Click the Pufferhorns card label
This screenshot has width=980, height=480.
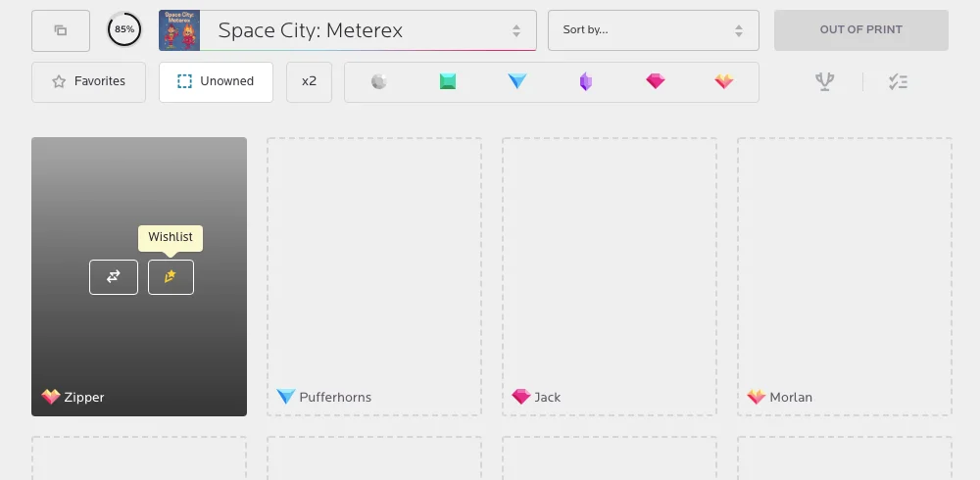click(x=335, y=398)
